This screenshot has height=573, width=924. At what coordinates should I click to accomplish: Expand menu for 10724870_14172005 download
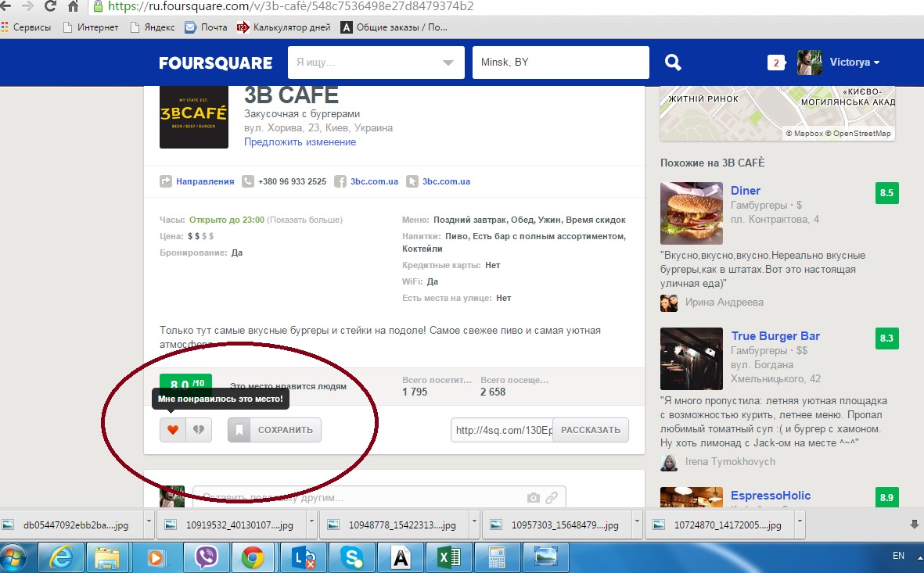(x=800, y=523)
